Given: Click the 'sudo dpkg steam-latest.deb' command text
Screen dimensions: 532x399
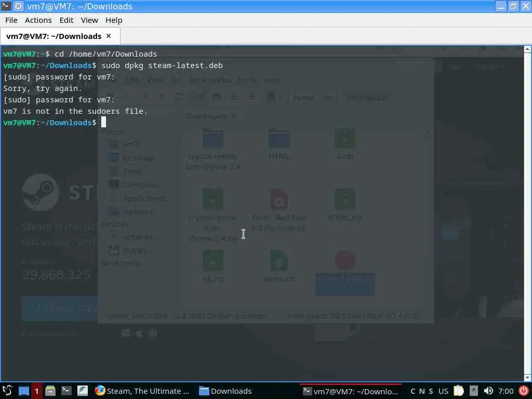Looking at the screenshot, I should (162, 65).
